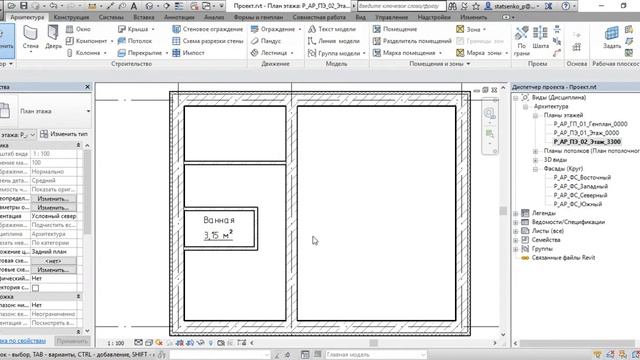Open the Архитектура ribbon tab

27,18
